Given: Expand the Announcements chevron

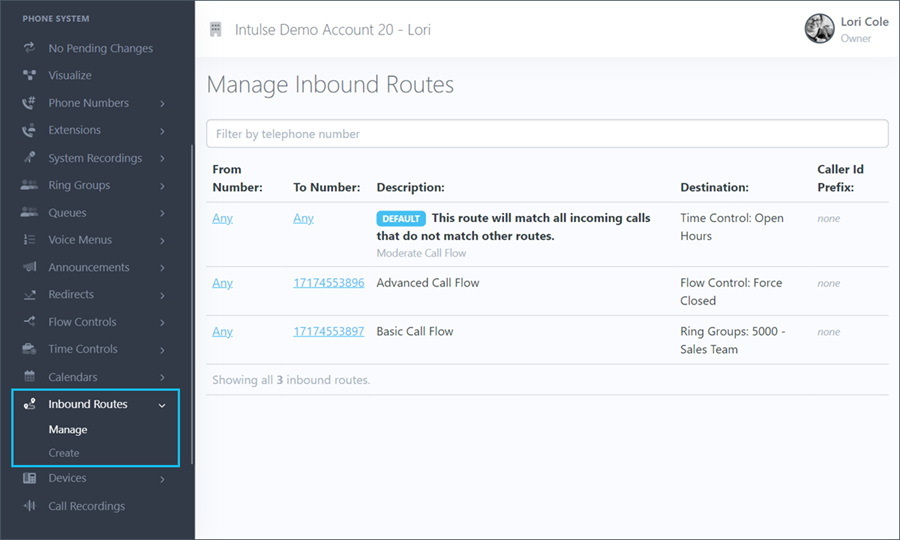Looking at the screenshot, I should pyautogui.click(x=162, y=268).
